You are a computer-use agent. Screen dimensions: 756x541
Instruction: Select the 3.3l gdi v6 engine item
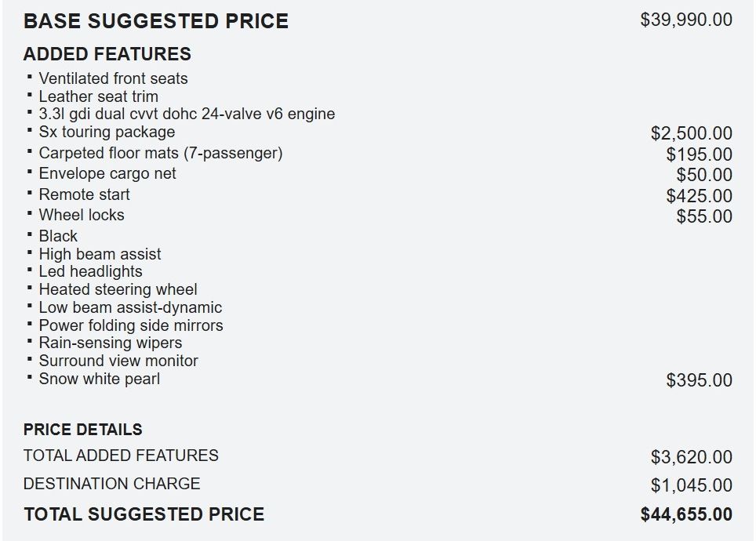point(187,114)
